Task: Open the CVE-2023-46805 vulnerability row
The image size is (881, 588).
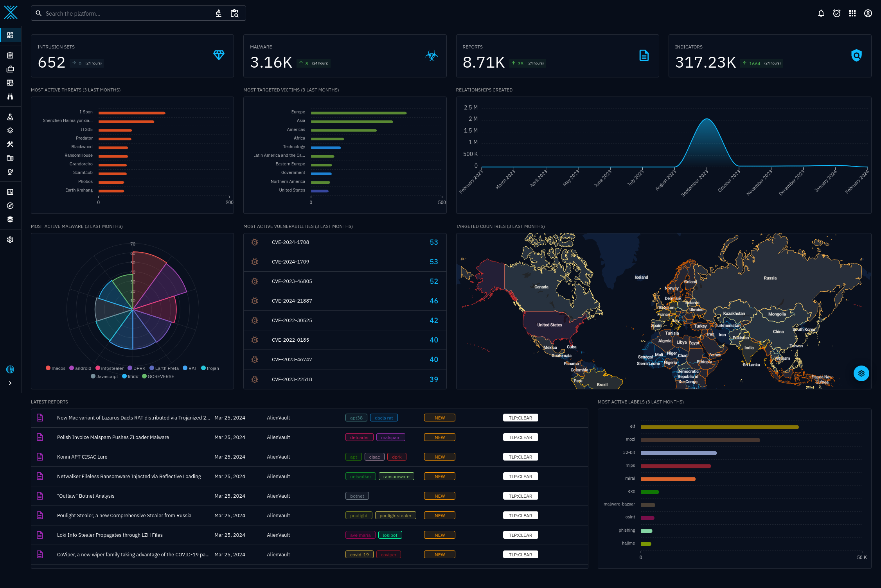Action: [x=345, y=281]
